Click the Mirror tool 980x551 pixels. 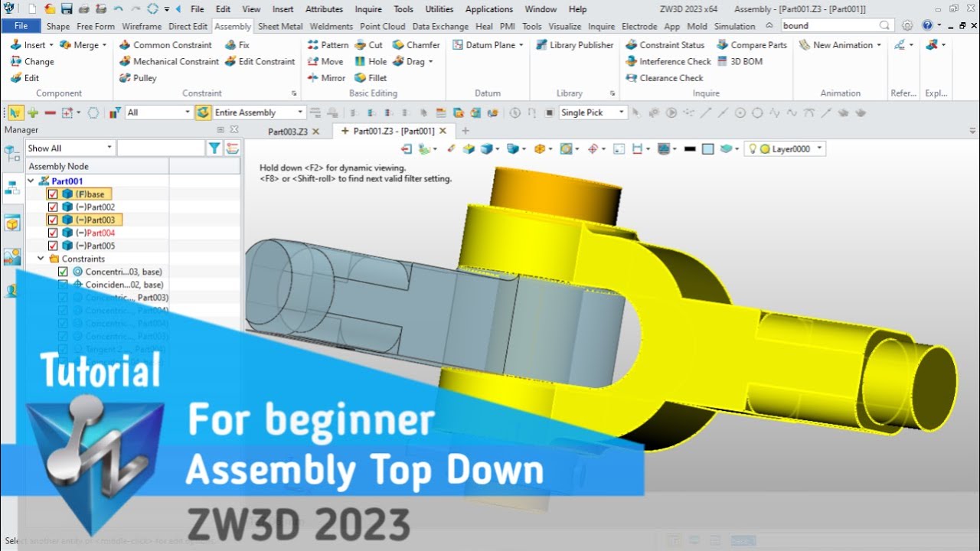(x=326, y=77)
